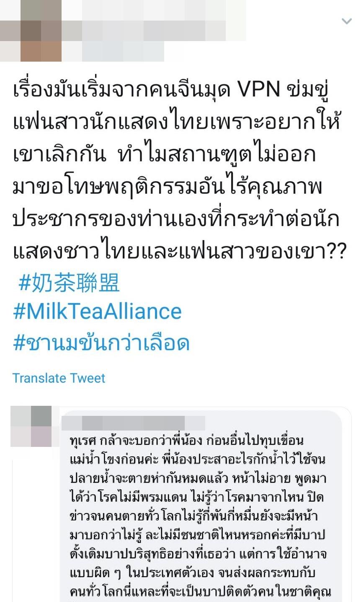This screenshot has width=364, height=602.
Task: Click quoted tweet last line starting คนทั่วโลก
Action: [x=200, y=592]
